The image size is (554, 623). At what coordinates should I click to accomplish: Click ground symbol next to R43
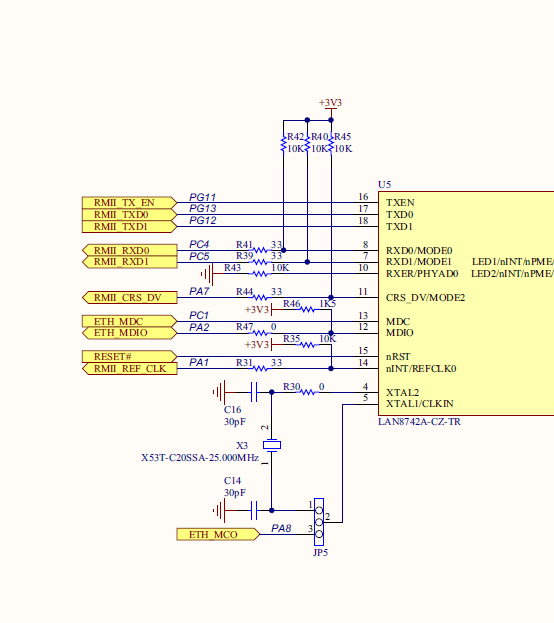click(207, 274)
